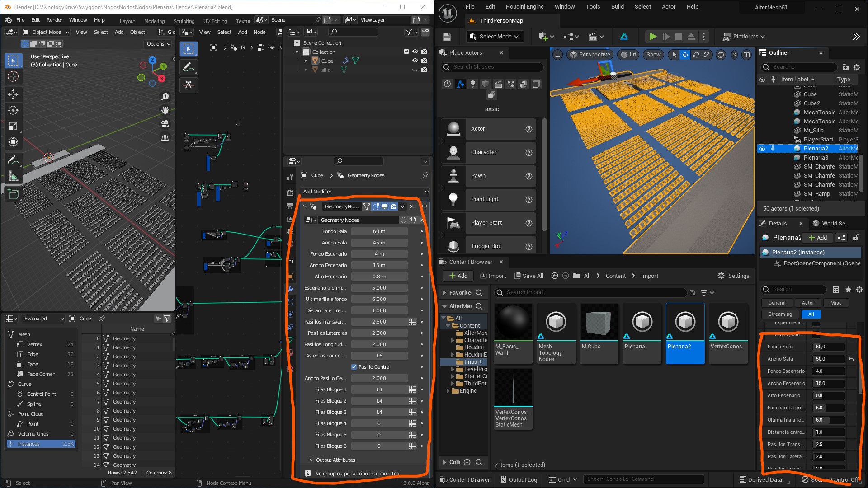Screen dimensions: 868x488
Task: Click the pan view hand icon
Action: (x=165, y=110)
